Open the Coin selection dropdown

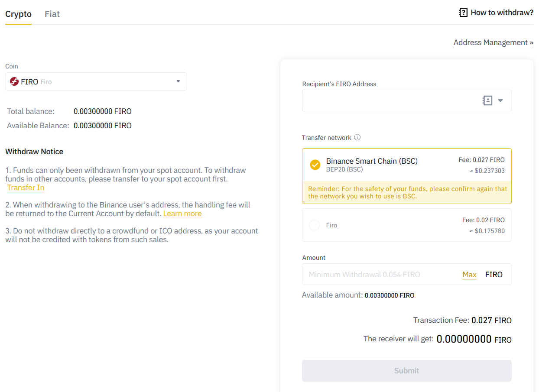pos(96,81)
